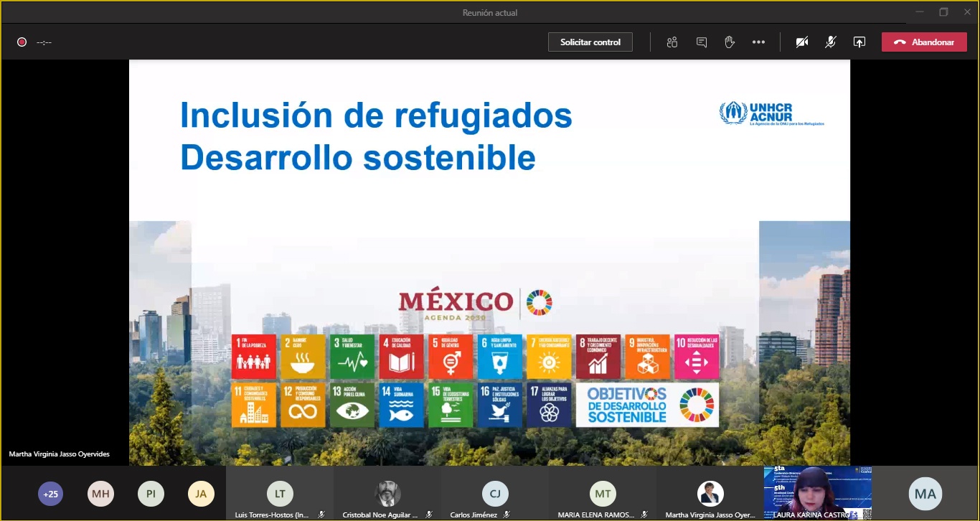Select Cristobal Noe Aguilar participant tile
This screenshot has width=980, height=521.
point(387,494)
